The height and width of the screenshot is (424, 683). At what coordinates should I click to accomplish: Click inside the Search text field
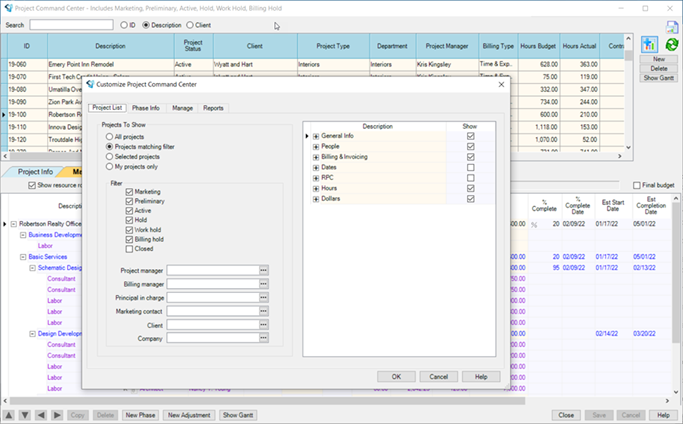tap(70, 24)
